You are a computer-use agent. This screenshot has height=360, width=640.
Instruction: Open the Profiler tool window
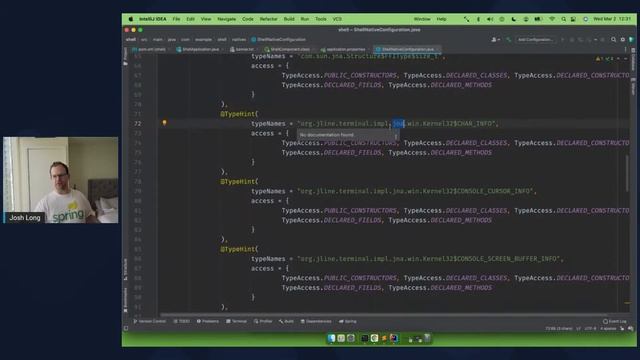point(263,322)
